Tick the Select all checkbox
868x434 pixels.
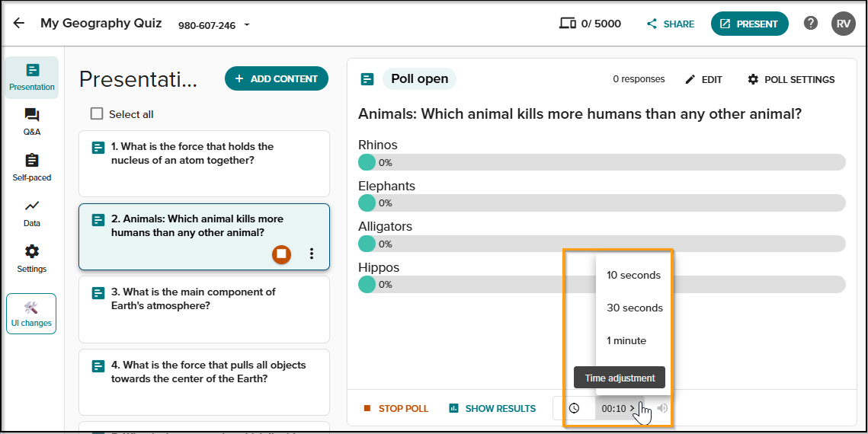pos(97,114)
